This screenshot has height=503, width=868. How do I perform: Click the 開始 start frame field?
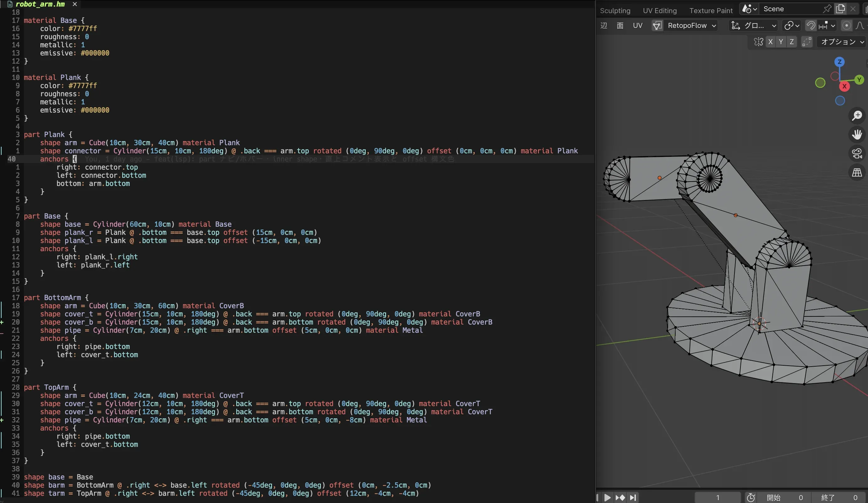point(784,497)
